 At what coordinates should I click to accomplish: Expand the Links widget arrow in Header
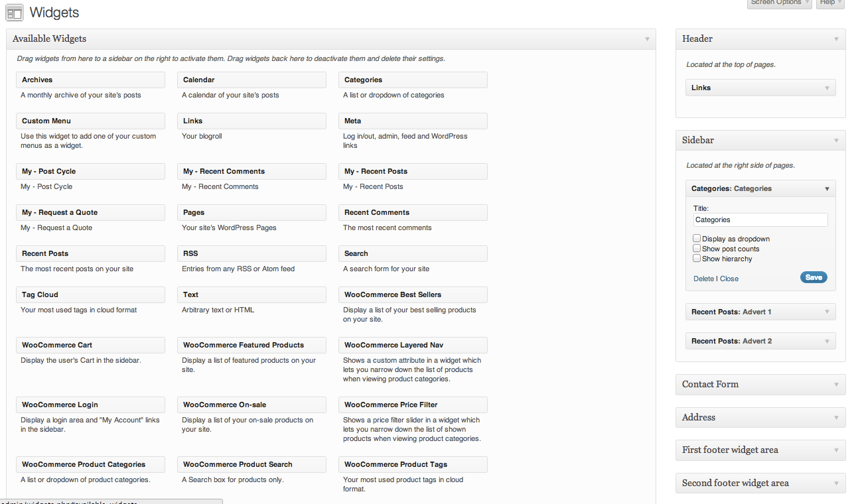827,88
